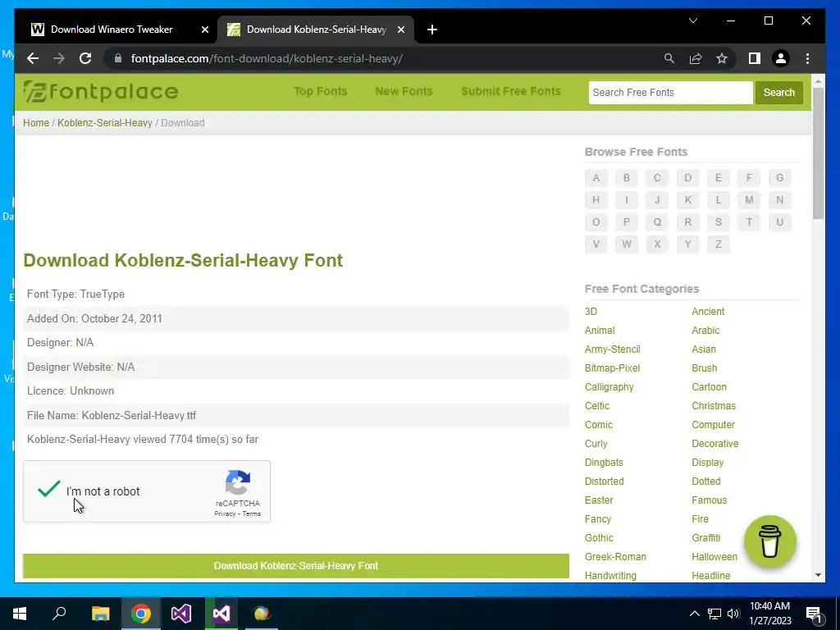Open Submit Free Fonts menu item
This screenshot has height=630, width=840.
[x=511, y=91]
